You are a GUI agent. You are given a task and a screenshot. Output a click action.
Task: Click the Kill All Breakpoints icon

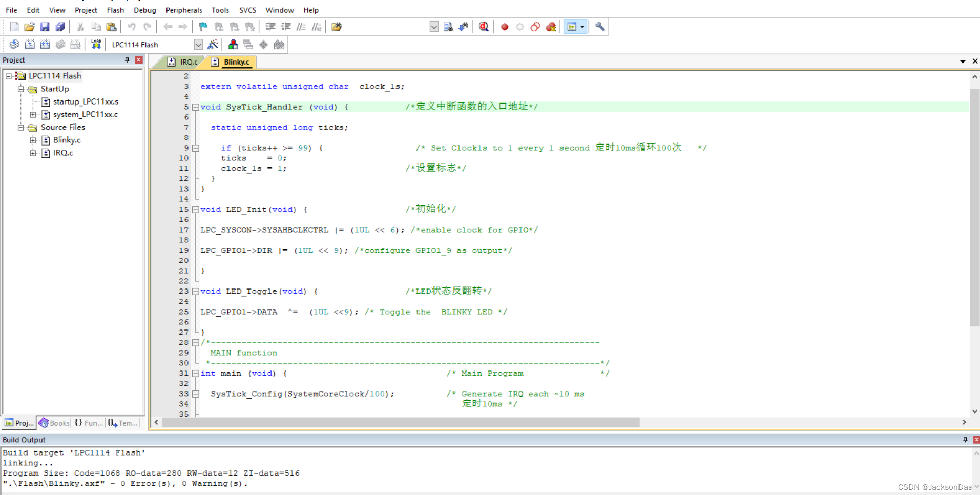pos(551,27)
